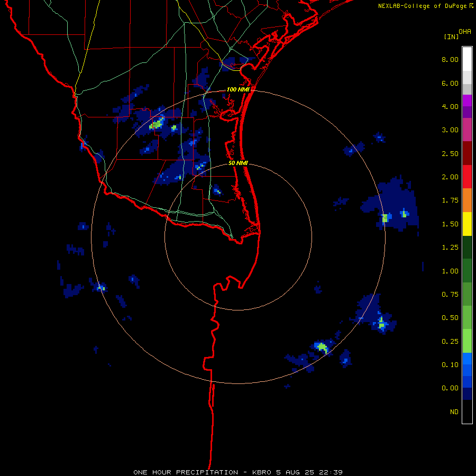The width and height of the screenshot is (476, 476).
Task: Click the 1.75 legend value
Action: pyautogui.click(x=450, y=200)
